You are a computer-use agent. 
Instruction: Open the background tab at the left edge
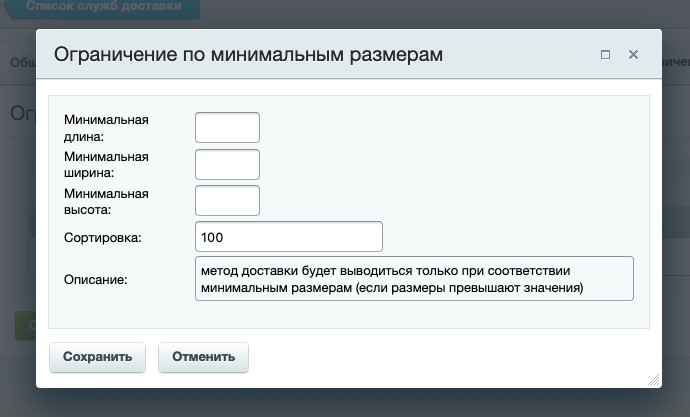[x=20, y=62]
